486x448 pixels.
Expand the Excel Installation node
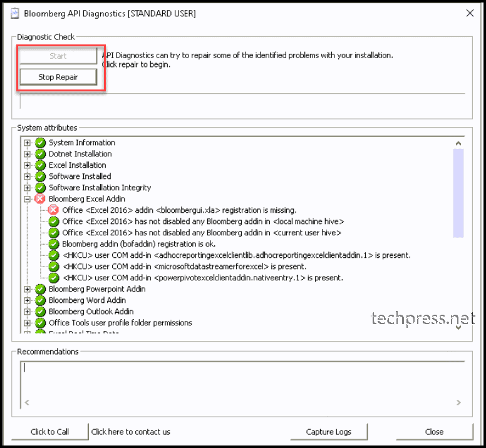tap(28, 165)
